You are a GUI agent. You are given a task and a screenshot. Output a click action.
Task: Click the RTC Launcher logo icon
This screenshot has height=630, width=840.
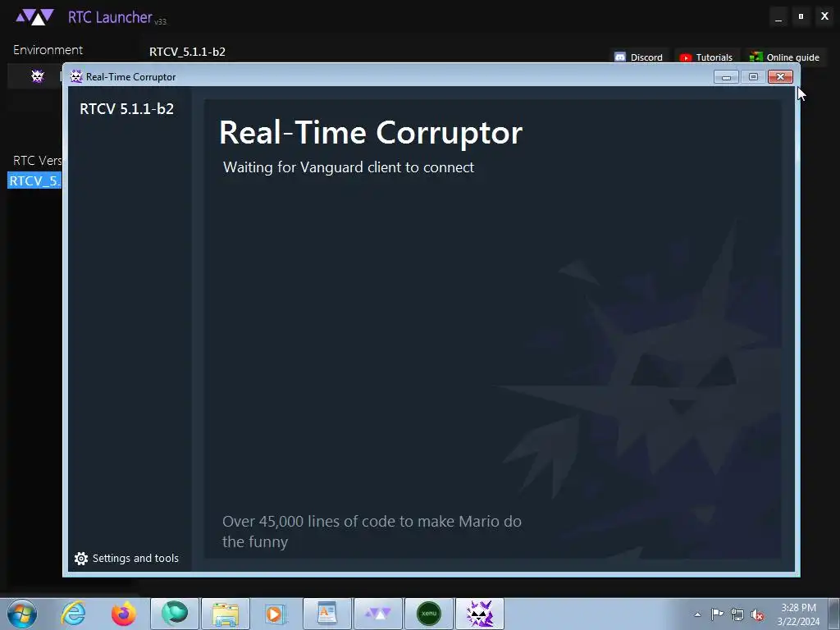click(x=34, y=17)
